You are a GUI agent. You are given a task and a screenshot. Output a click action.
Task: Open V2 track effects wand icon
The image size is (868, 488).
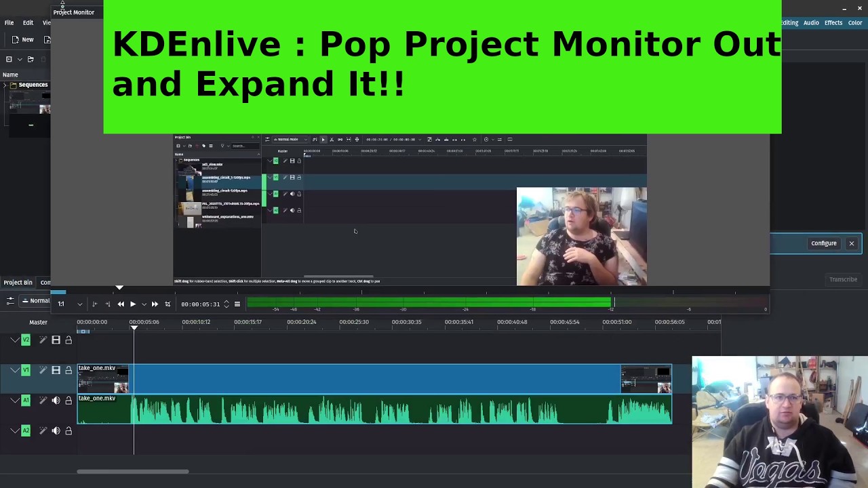pos(43,340)
